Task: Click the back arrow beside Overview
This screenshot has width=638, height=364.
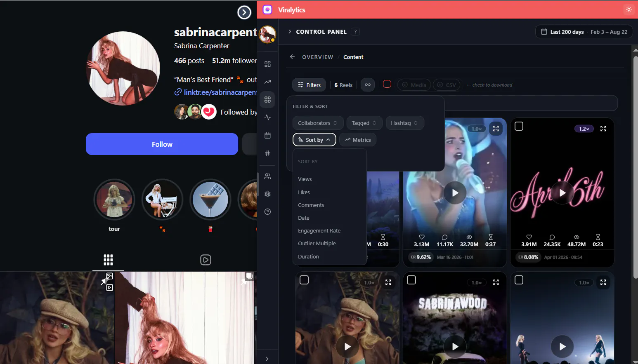Action: (292, 57)
